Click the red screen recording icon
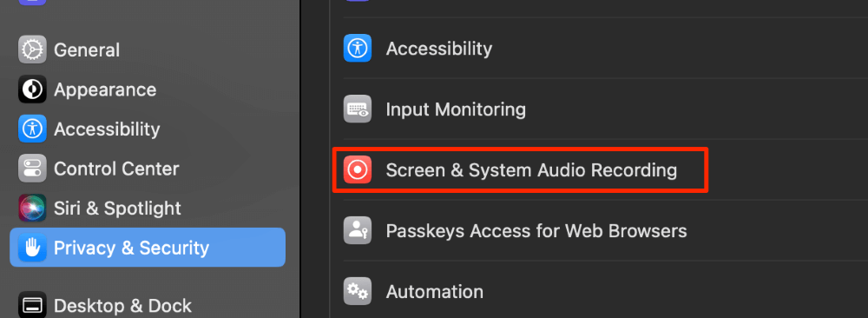The image size is (868, 318). click(357, 170)
